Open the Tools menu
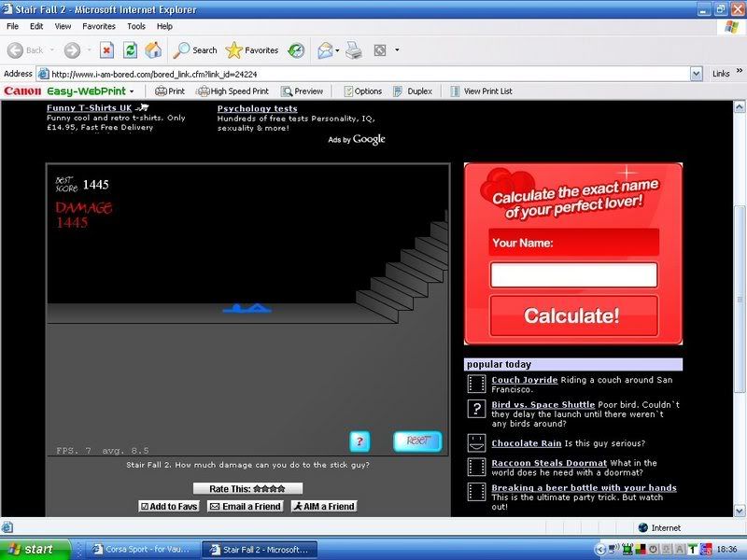Viewport: 747px width, 560px height. [136, 26]
